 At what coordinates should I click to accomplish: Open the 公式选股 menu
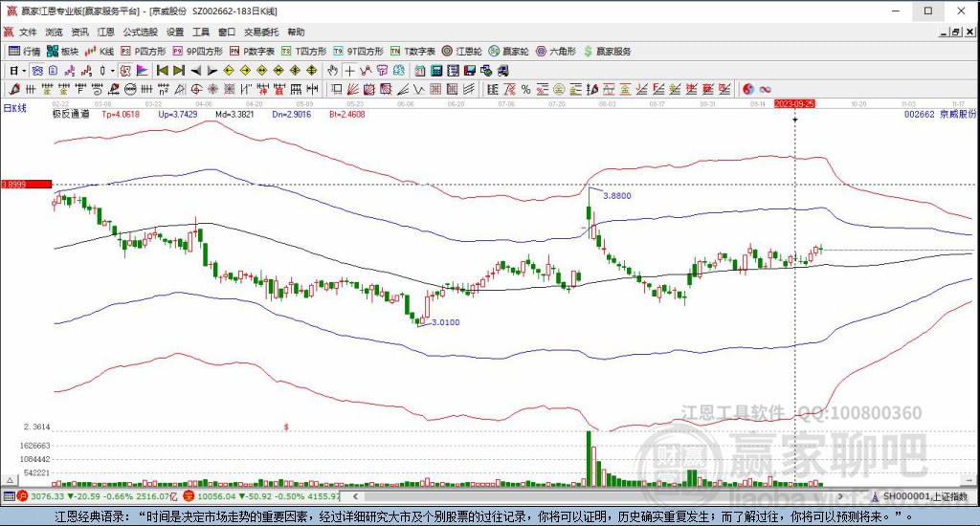140,32
